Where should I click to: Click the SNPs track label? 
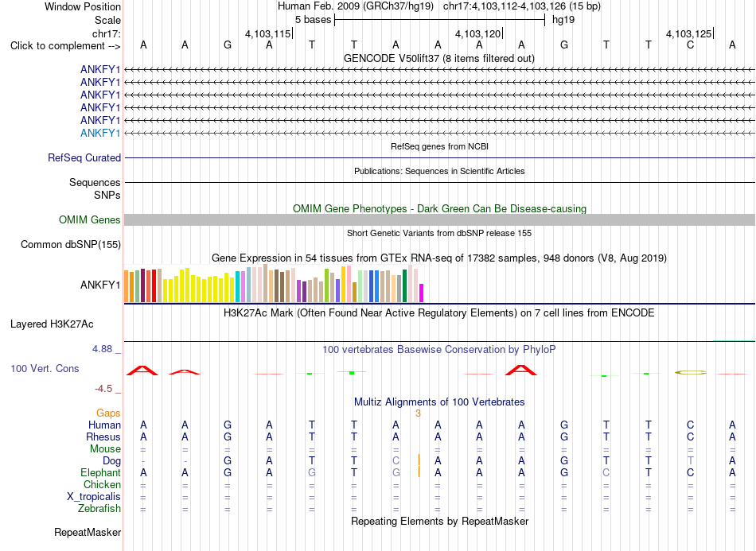click(107, 195)
